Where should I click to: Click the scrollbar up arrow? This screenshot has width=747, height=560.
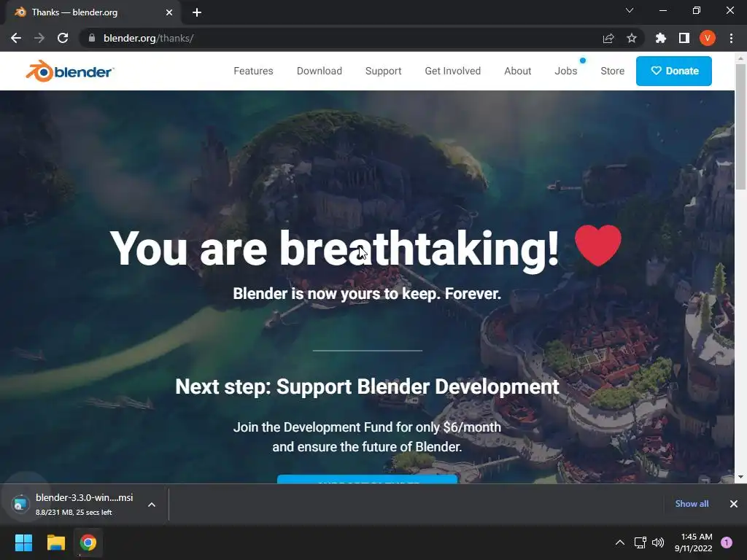(740, 58)
